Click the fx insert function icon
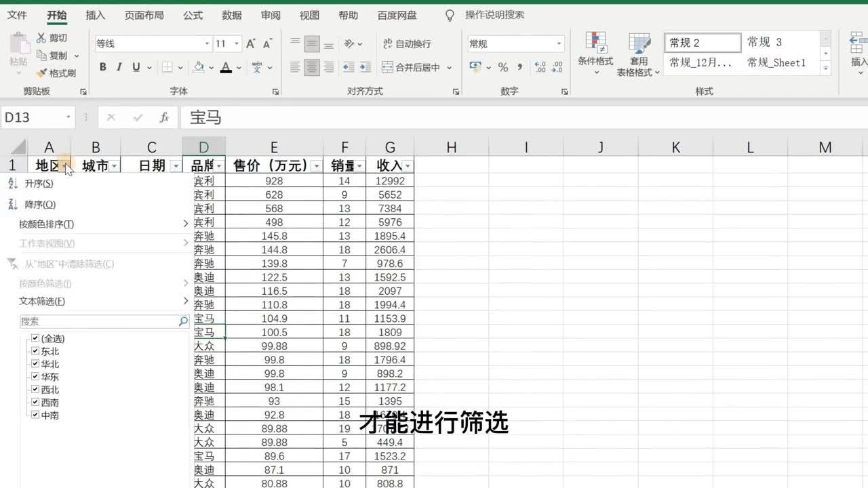868x488 pixels. tap(164, 118)
